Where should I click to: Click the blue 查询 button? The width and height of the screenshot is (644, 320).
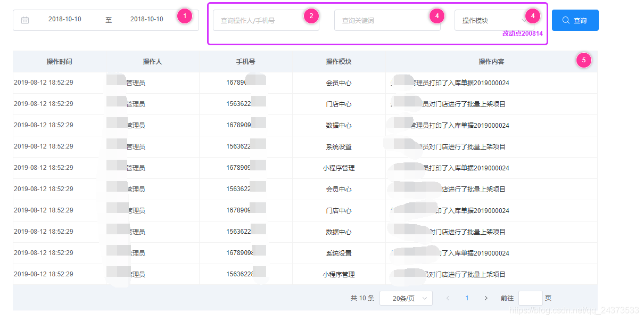575,20
